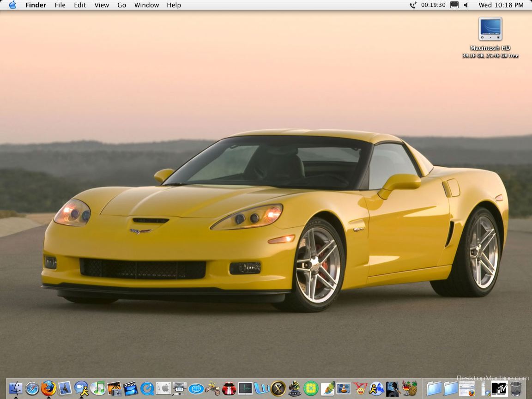Open the File menu
The height and width of the screenshot is (399, 532).
click(x=60, y=5)
